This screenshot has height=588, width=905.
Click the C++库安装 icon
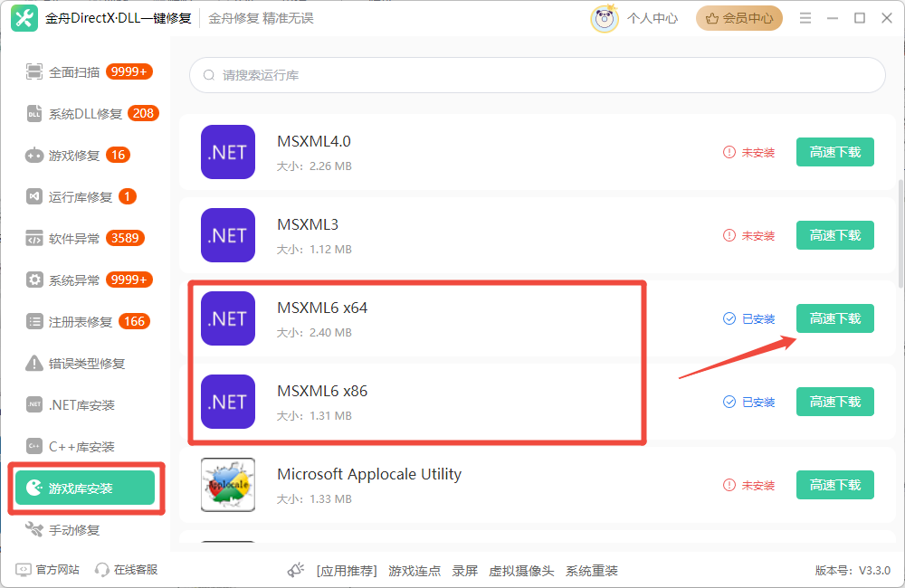coord(34,446)
